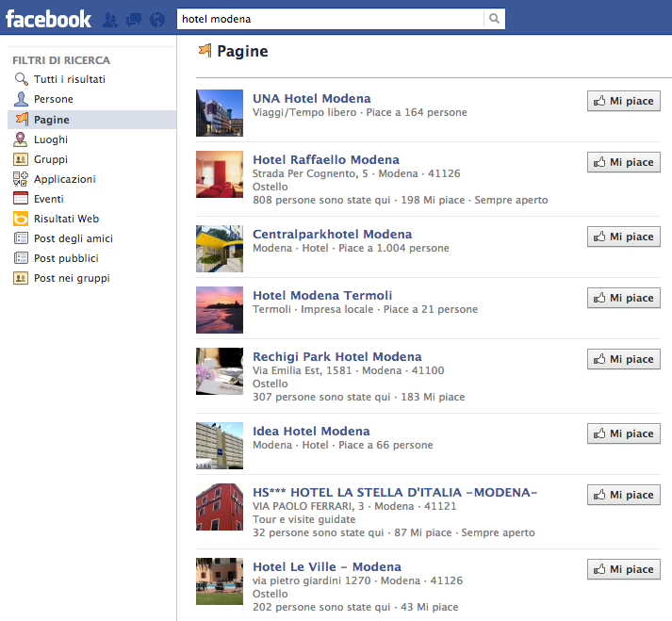Open notifications globe icon

pyautogui.click(x=157, y=20)
